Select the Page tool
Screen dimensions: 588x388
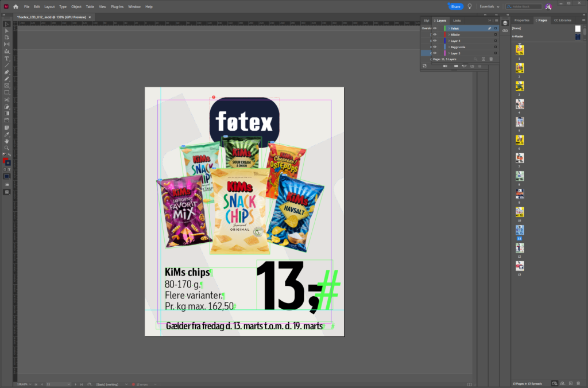point(7,37)
